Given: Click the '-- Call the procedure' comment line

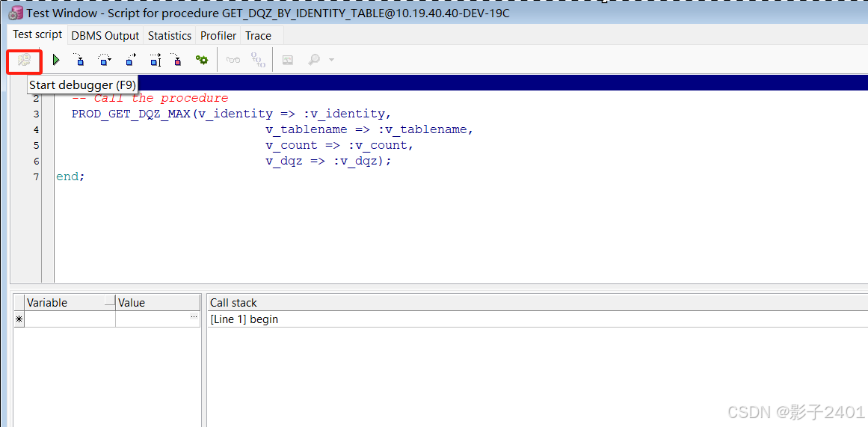Looking at the screenshot, I should (x=150, y=98).
